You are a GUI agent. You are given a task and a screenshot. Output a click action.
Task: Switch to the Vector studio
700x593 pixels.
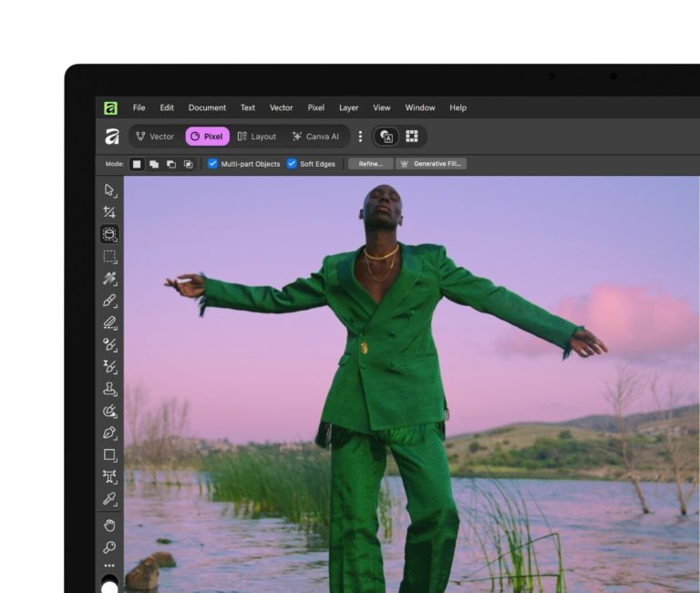155,137
